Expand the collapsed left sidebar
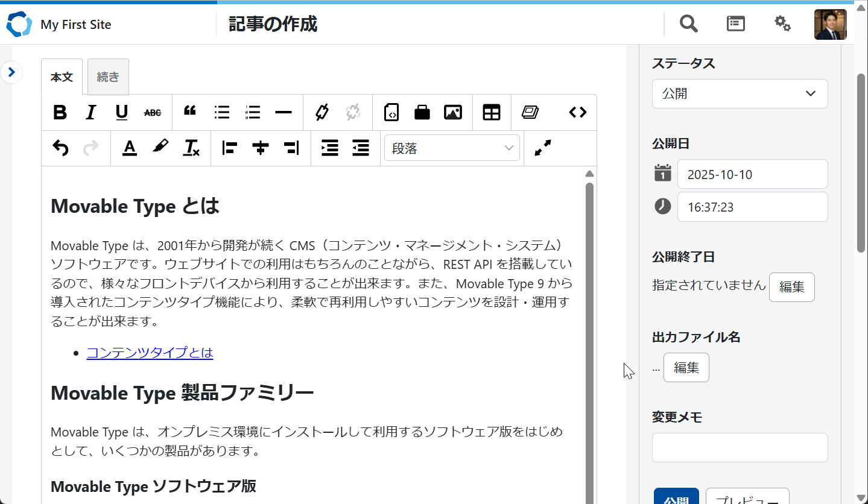This screenshot has height=504, width=868. pos(11,72)
